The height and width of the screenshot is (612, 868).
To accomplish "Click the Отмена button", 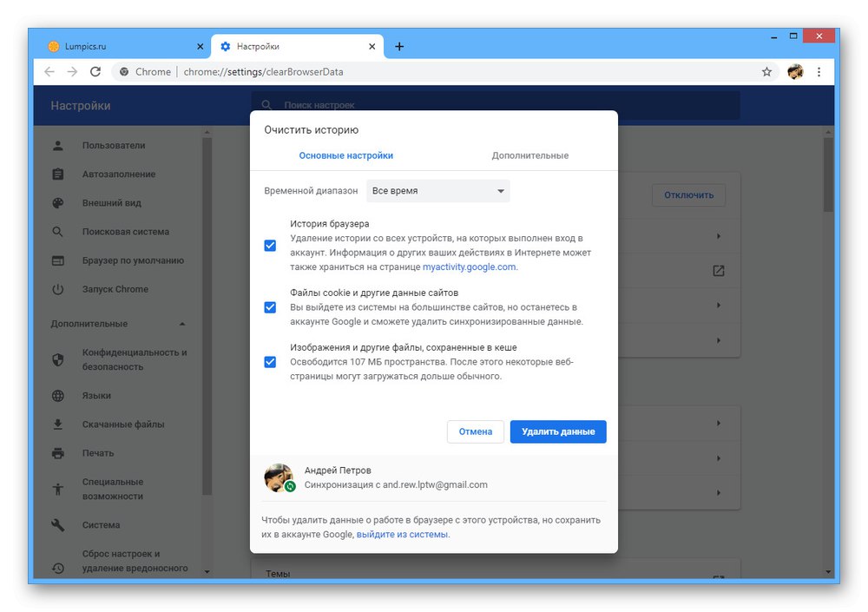I will 476,431.
